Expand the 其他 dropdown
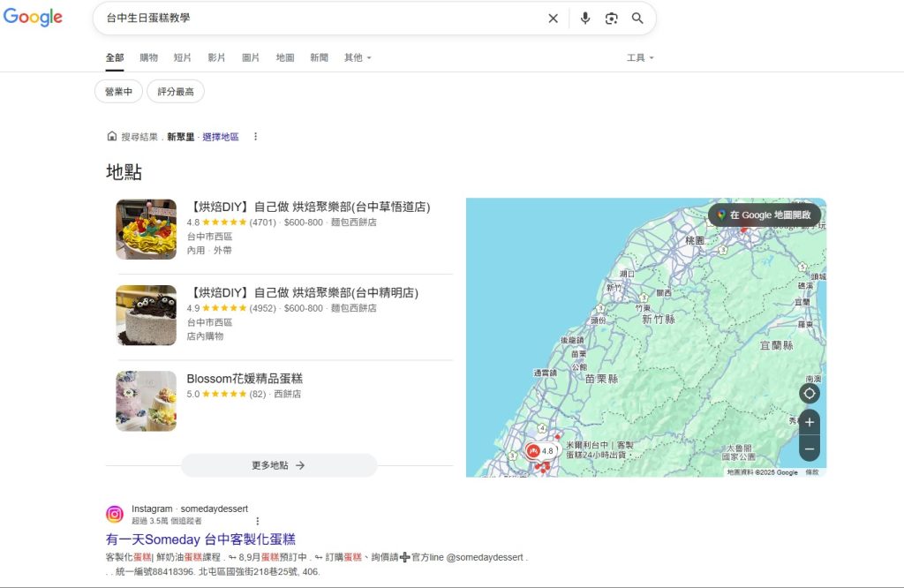The height and width of the screenshot is (588, 904). click(x=358, y=57)
